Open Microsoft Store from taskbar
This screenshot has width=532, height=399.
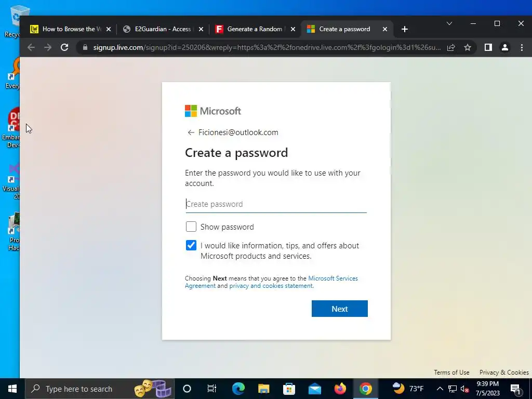(289, 389)
